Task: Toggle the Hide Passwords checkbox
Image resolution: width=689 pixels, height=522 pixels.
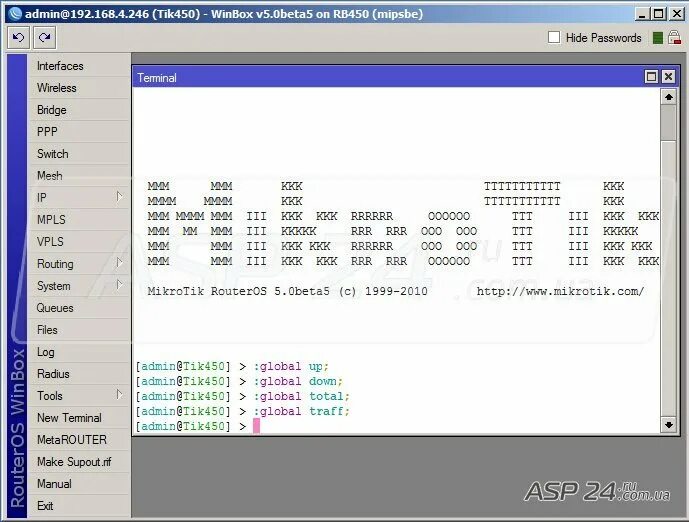Action: coord(554,37)
